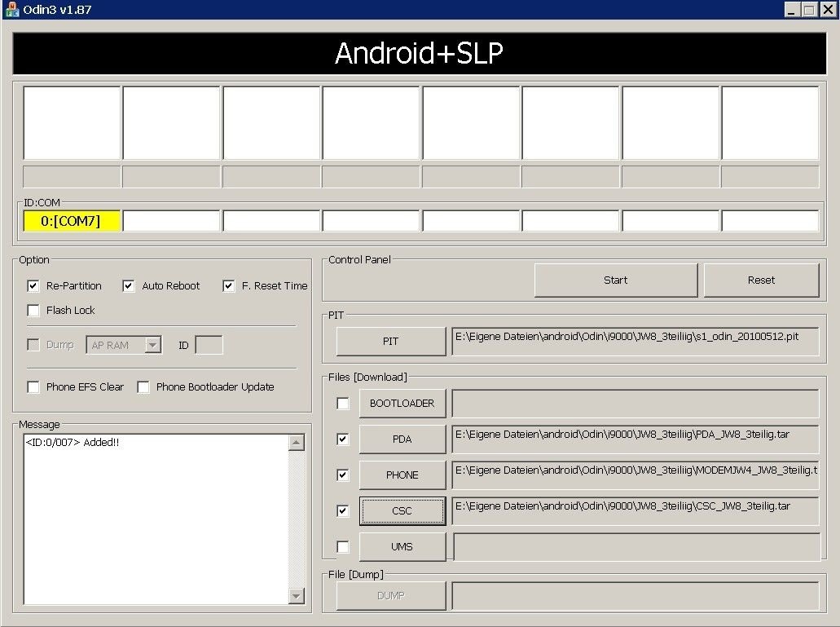The image size is (840, 627).
Task: Pick a modem file with PHONE button
Action: (402, 475)
